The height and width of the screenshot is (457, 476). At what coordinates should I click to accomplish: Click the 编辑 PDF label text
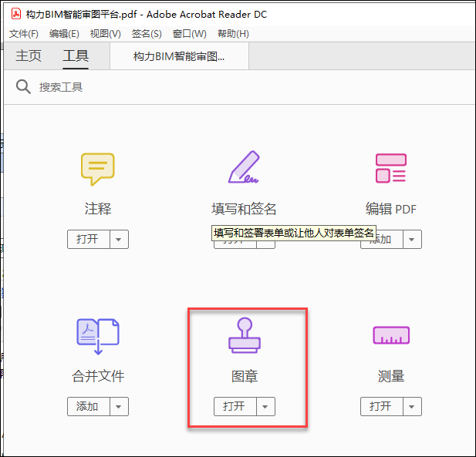pyautogui.click(x=391, y=209)
